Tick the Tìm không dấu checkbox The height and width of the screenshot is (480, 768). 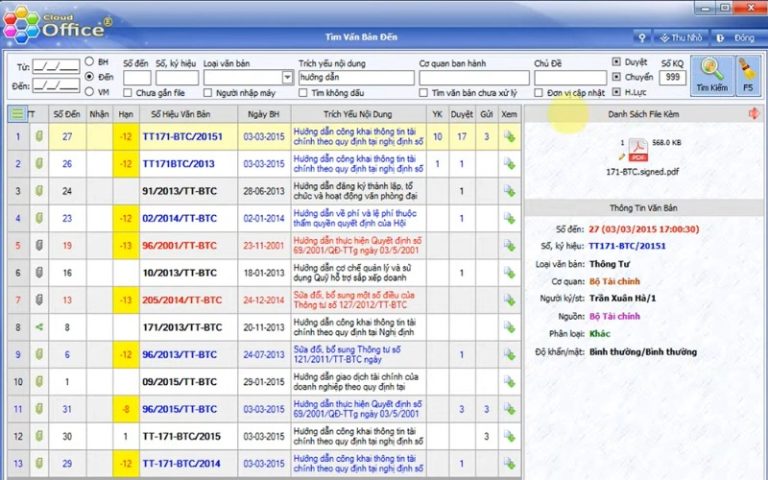pyautogui.click(x=303, y=93)
